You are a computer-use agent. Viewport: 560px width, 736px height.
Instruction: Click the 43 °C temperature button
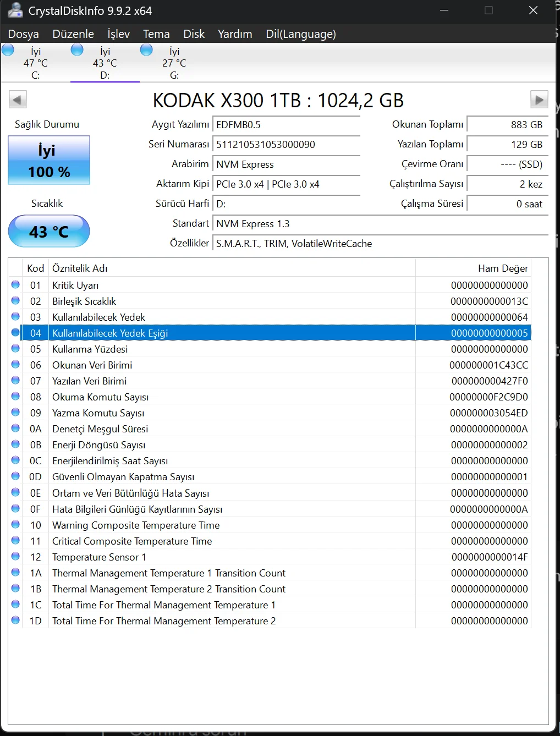click(x=49, y=231)
